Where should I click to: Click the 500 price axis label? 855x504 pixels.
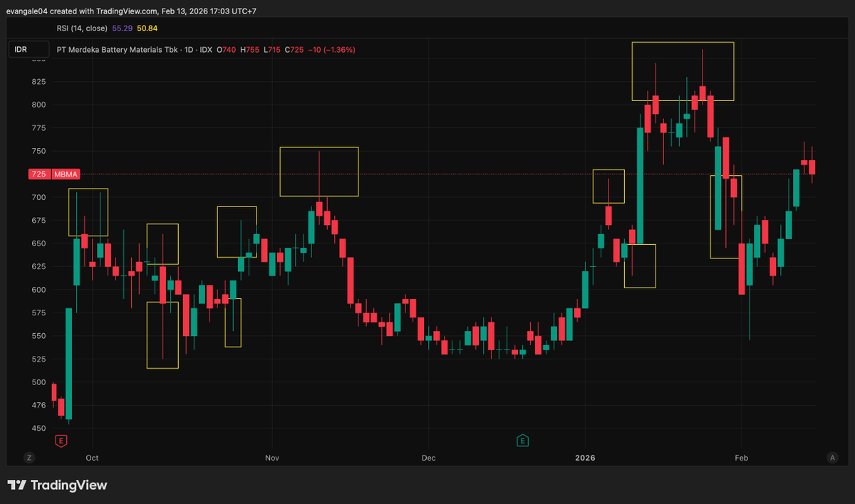point(38,382)
